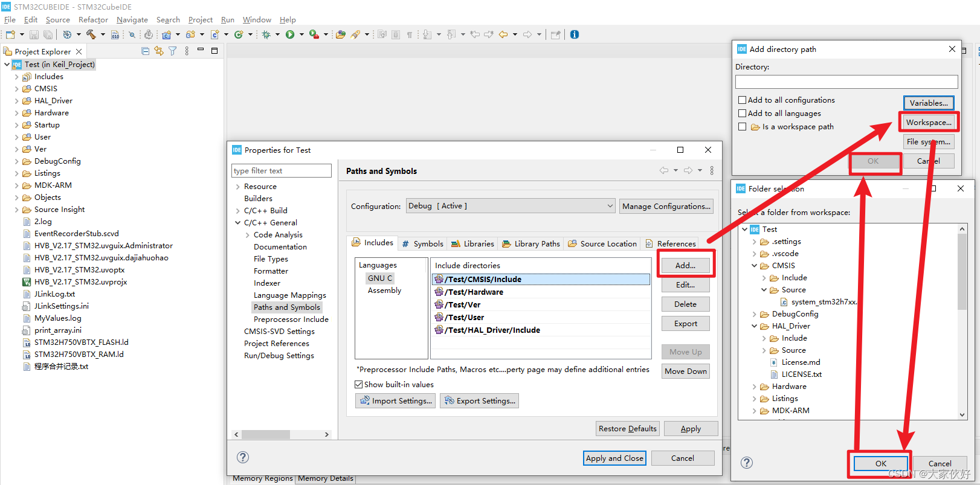Click the Build hammer toolbar icon

(x=91, y=34)
